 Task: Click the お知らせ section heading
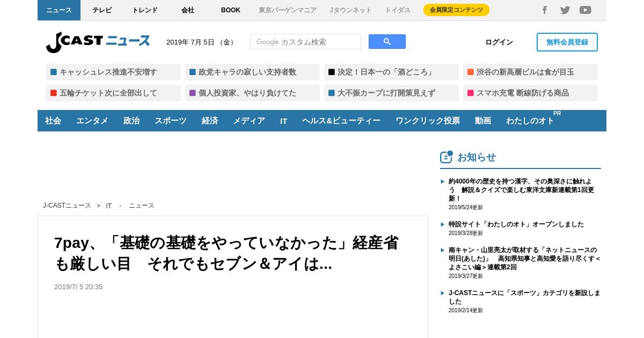[477, 157]
